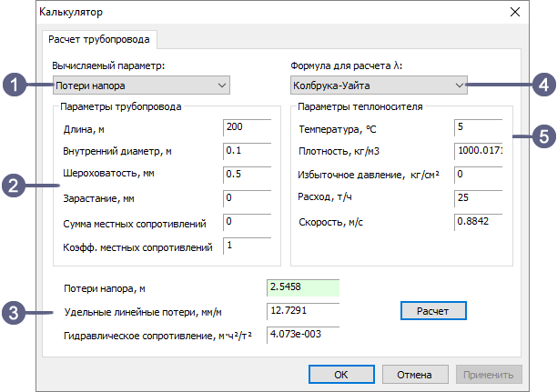
Task: Select the Зарастание, мм input box
Action: [x=246, y=197]
